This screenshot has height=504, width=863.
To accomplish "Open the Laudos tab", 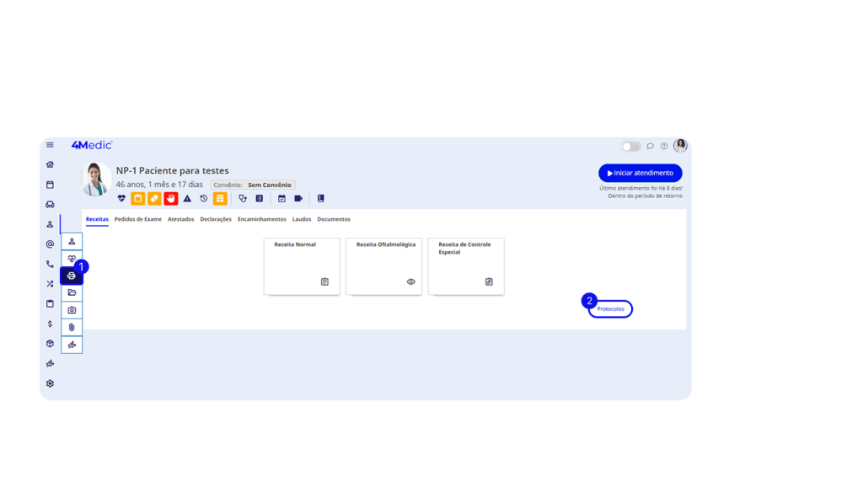I will (302, 219).
